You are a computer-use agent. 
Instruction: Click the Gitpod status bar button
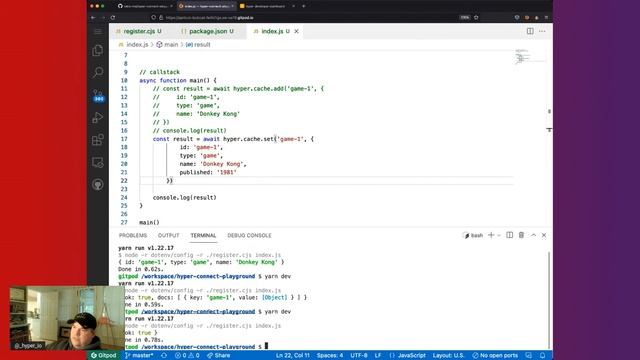104,355
